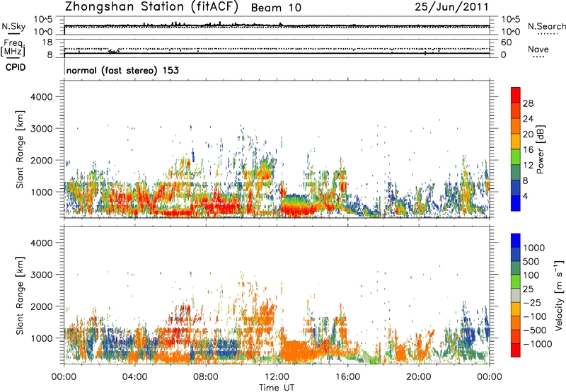Click the '3000' tick on the velocity plot axis
This screenshot has height=392, width=566.
coord(41,275)
